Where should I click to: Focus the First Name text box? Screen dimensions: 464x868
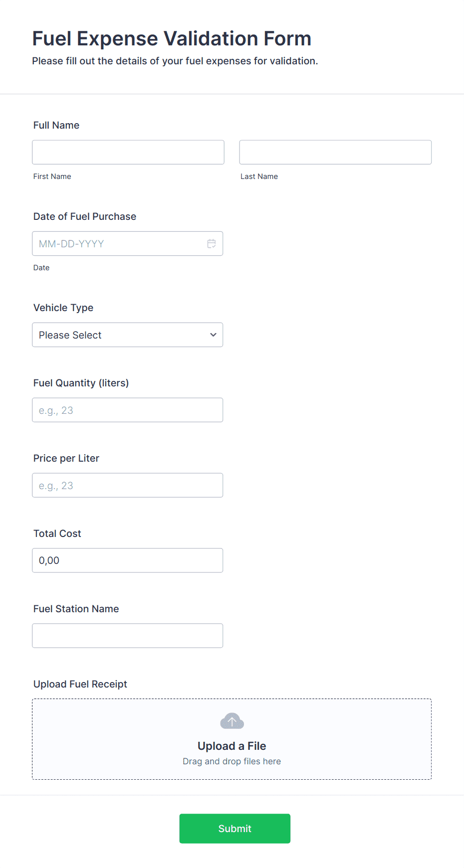[x=128, y=152]
